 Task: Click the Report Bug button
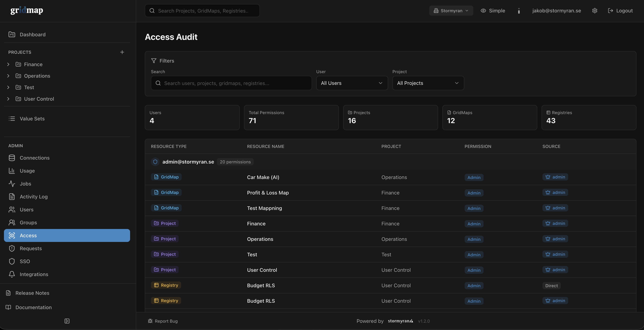(x=163, y=321)
